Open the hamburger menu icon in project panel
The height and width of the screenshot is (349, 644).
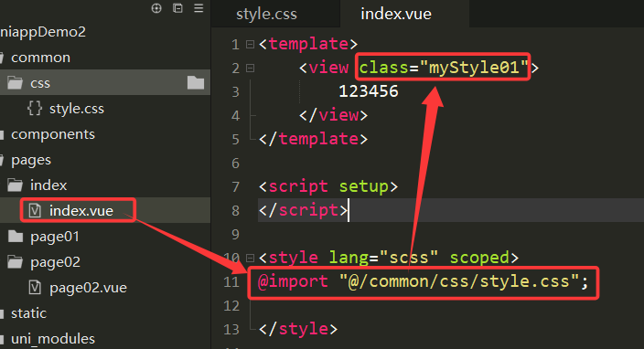[x=199, y=8]
